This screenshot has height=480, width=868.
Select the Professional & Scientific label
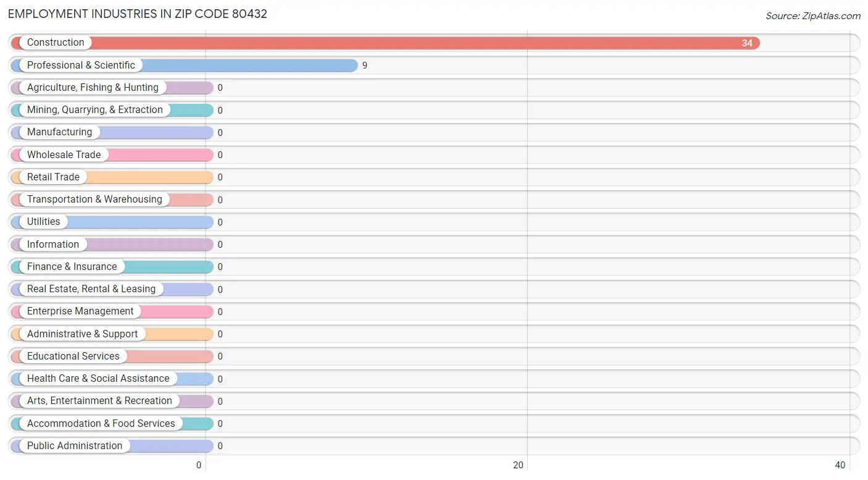click(x=81, y=65)
